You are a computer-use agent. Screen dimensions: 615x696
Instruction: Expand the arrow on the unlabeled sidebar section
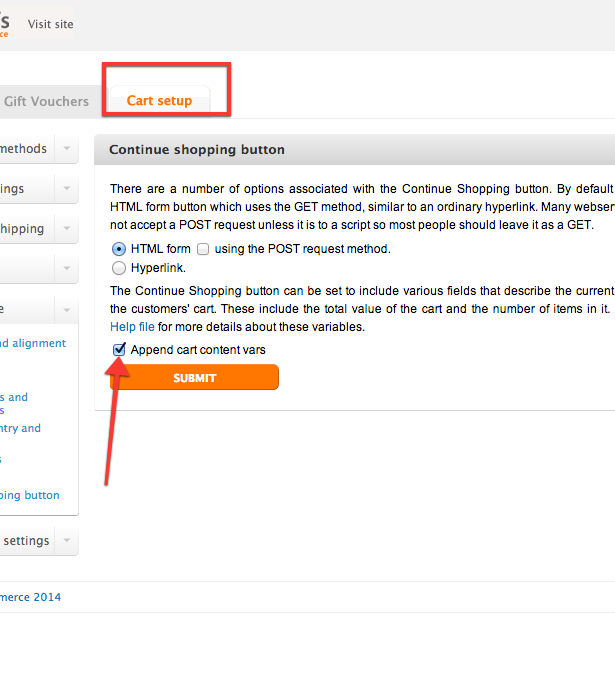click(66, 269)
